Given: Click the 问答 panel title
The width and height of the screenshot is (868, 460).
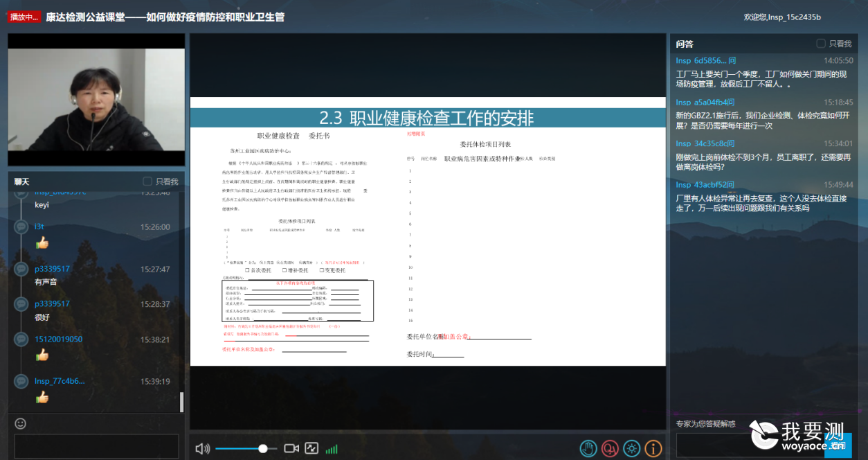Looking at the screenshot, I should pos(685,44).
